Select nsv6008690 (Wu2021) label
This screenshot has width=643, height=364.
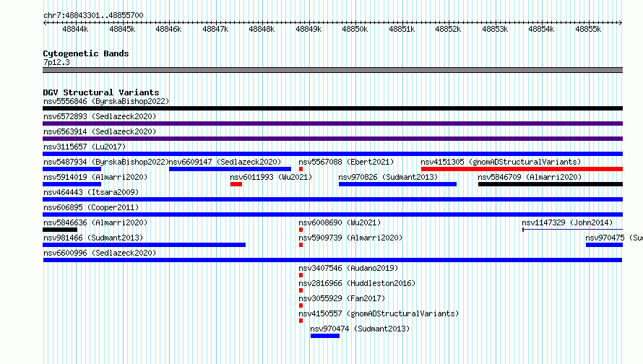point(340,222)
